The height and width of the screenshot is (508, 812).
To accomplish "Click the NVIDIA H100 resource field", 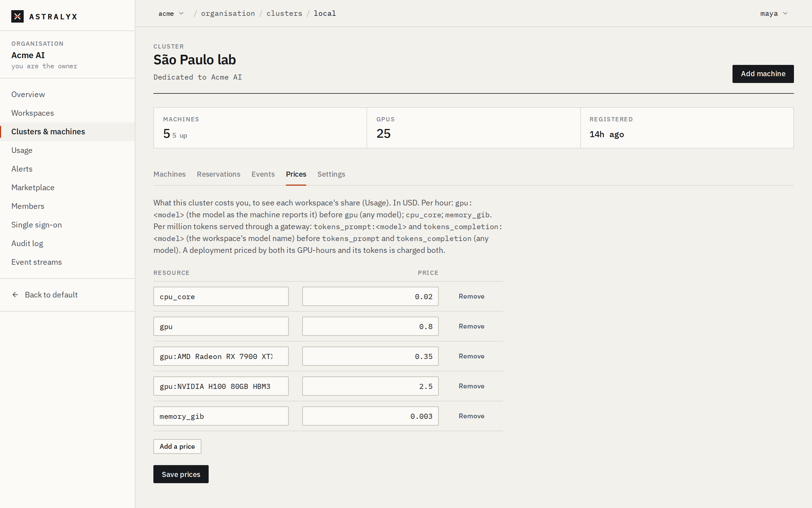I will pos(221,386).
